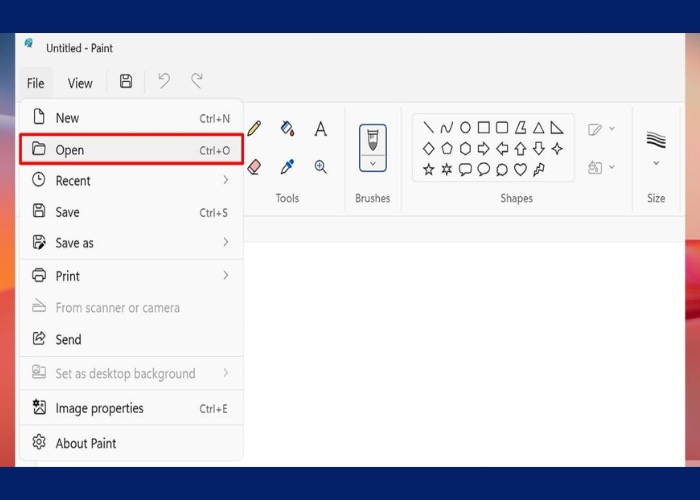Activate the Text tool
Image resolution: width=700 pixels, height=500 pixels.
[x=321, y=129]
